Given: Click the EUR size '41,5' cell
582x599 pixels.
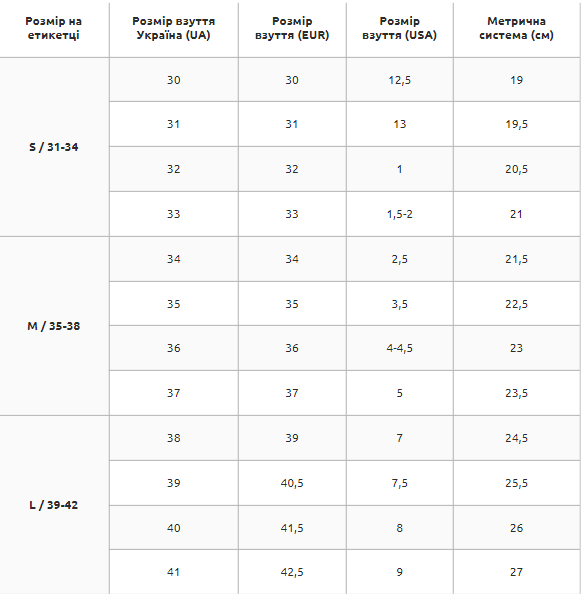Looking at the screenshot, I should click(292, 528).
